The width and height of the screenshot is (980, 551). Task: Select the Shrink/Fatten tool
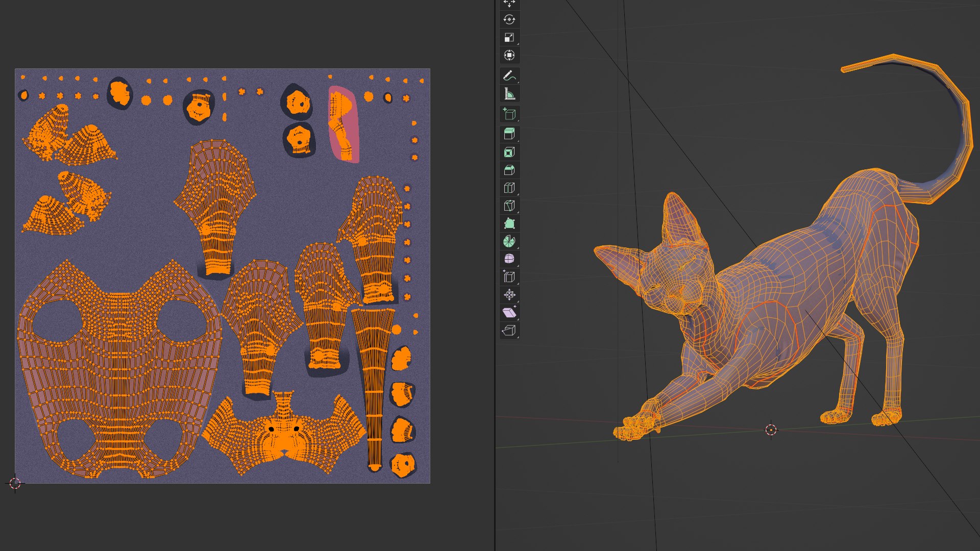509,295
